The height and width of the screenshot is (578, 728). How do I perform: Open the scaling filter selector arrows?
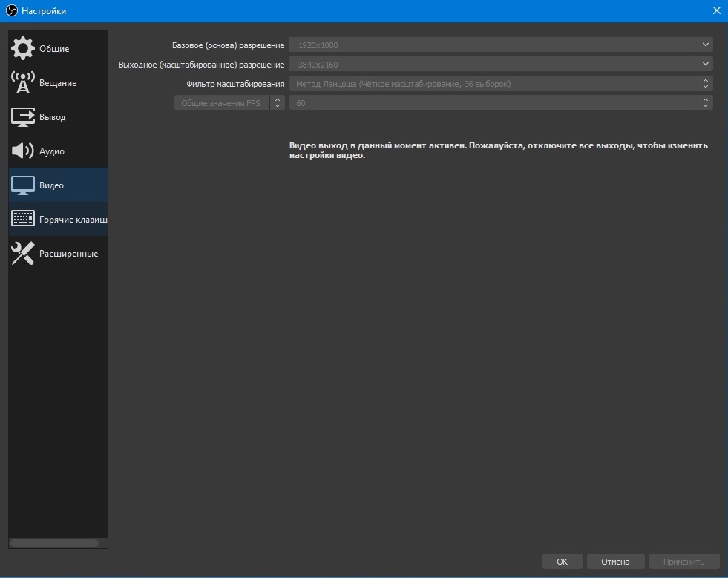click(705, 84)
